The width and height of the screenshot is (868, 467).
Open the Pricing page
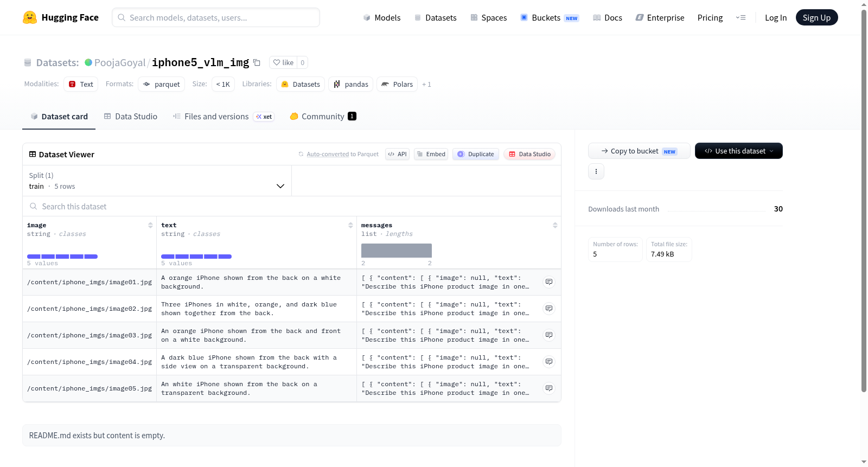click(710, 17)
